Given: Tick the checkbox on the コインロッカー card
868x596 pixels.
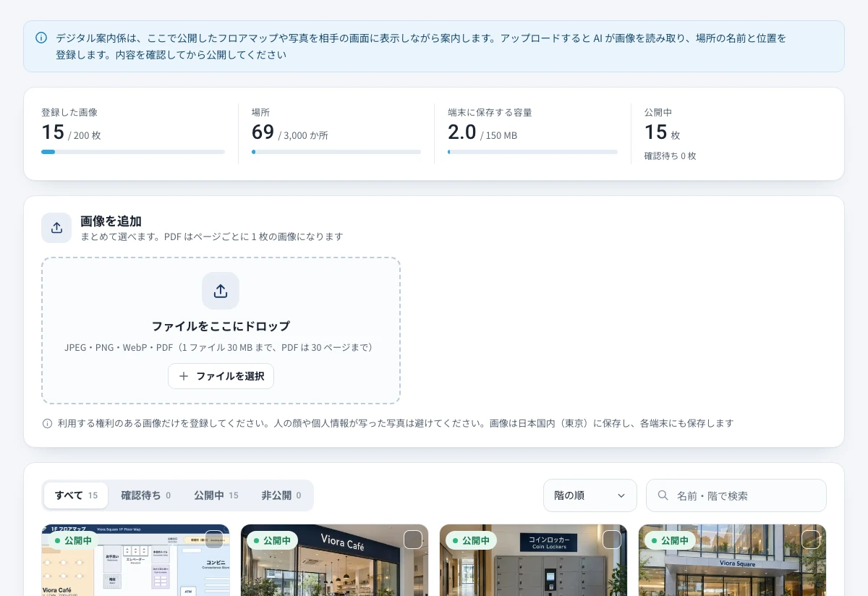Looking at the screenshot, I should tap(612, 540).
